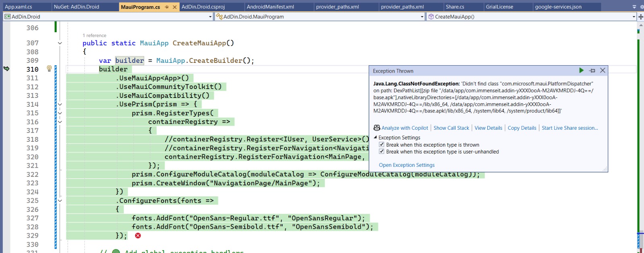This screenshot has width=644, height=253.
Task: Switch to the App.xaml.cs tab
Action: 19,7
